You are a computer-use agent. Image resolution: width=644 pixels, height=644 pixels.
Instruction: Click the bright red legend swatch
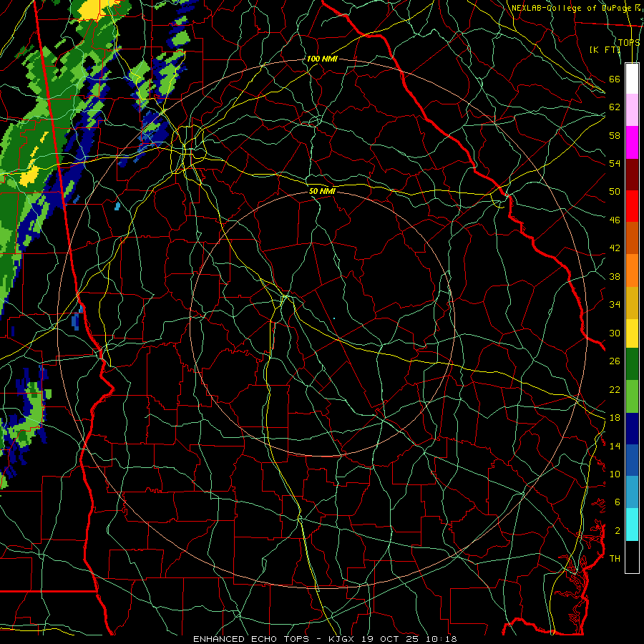[x=632, y=206]
